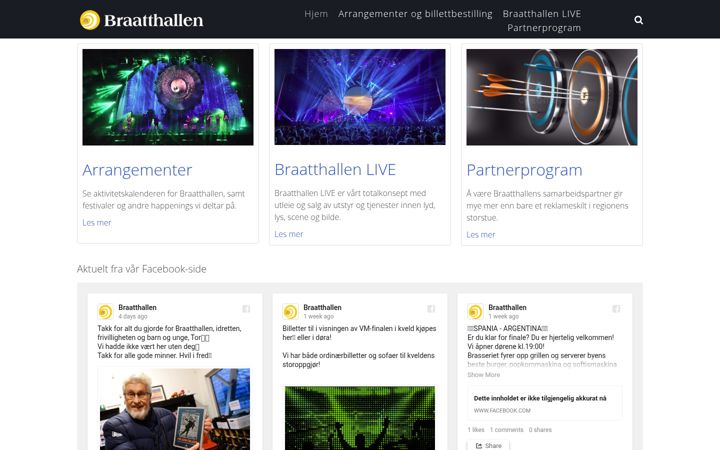This screenshot has height=450, width=720.
Task: Click 'Se aktivitetskalenderen for Braatthallen' description
Action: pyautogui.click(x=163, y=200)
